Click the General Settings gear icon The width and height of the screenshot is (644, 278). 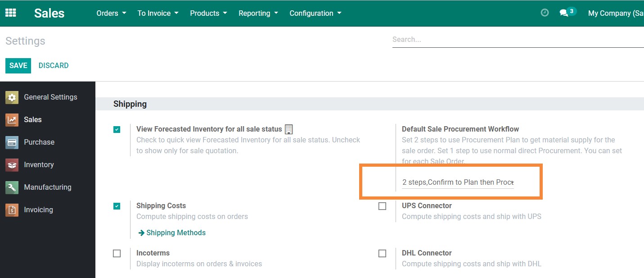tap(12, 97)
